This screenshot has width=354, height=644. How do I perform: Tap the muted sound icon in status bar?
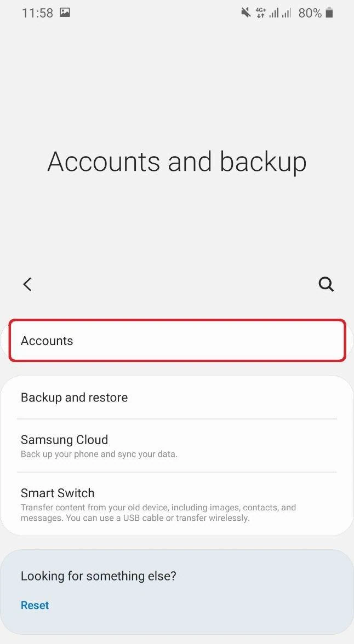pos(246,13)
